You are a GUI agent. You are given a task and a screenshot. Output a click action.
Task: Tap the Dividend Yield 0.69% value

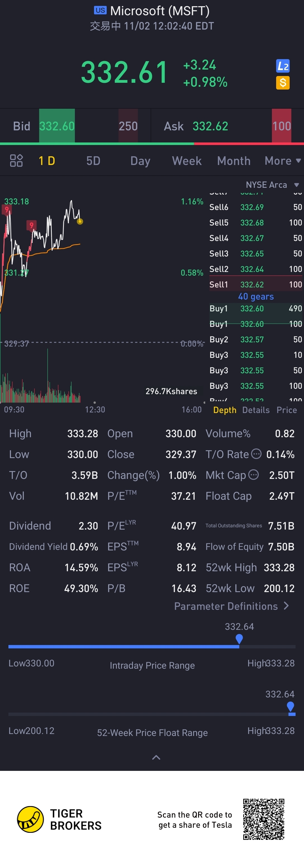click(84, 546)
